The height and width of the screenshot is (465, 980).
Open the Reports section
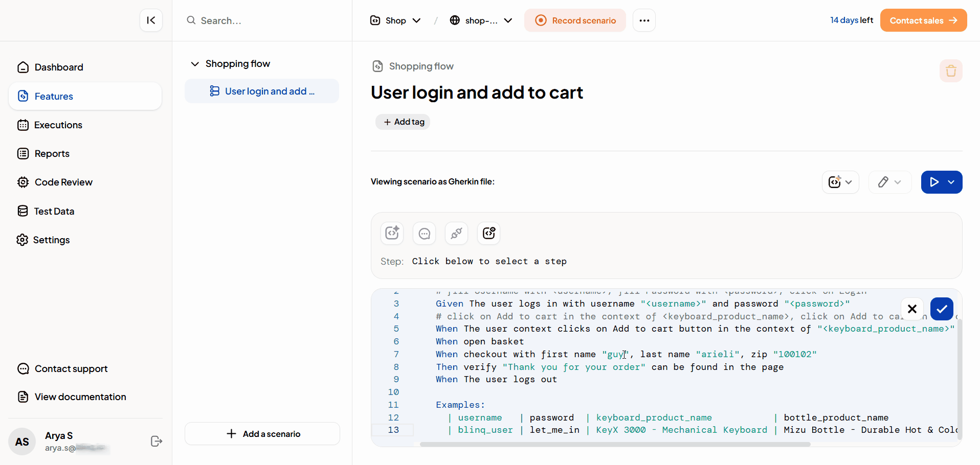[x=52, y=153]
